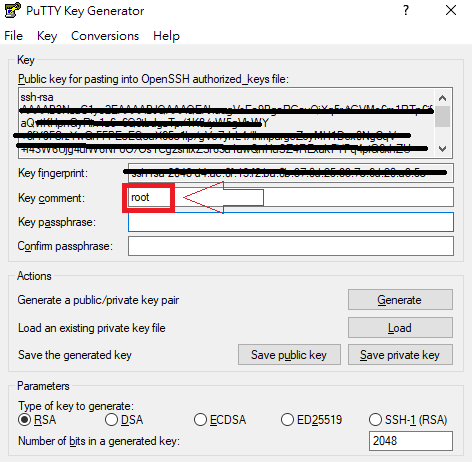The width and height of the screenshot is (472, 462).
Task: Click Save public key button
Action: click(289, 355)
